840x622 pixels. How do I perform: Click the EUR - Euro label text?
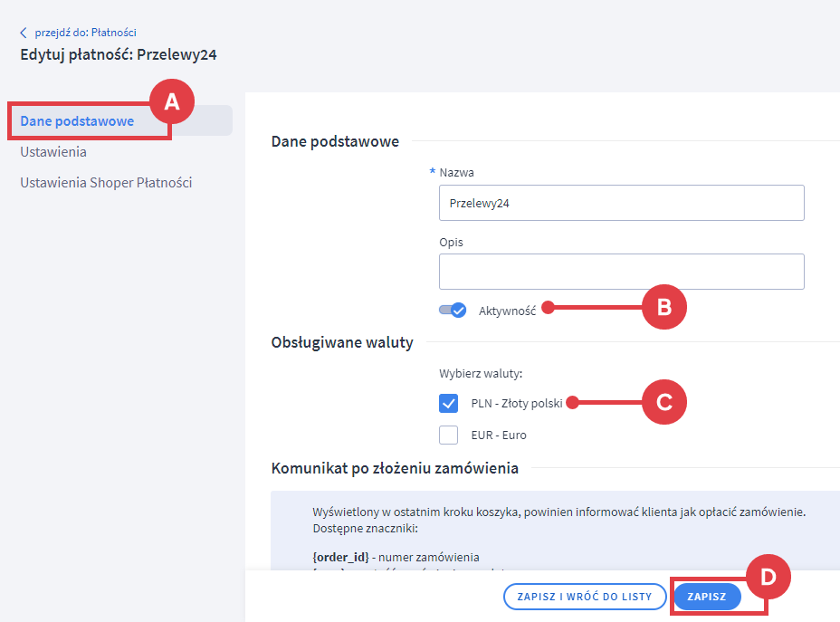(x=499, y=435)
